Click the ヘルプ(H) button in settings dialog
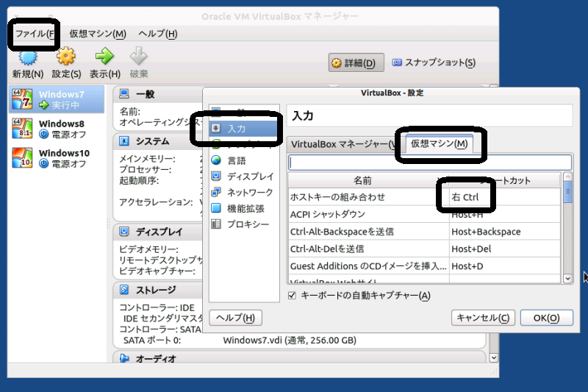 point(235,318)
